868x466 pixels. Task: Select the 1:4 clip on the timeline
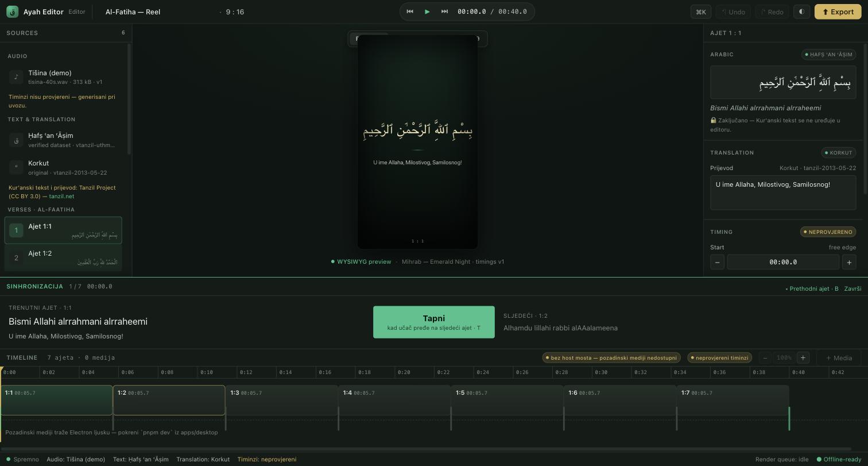[x=394, y=400]
